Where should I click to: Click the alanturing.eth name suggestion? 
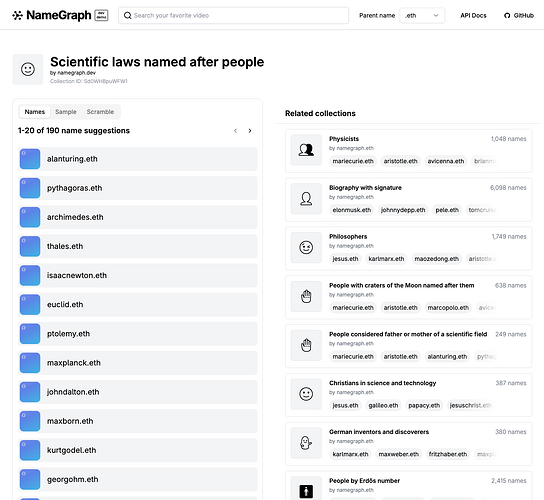[x=138, y=159]
